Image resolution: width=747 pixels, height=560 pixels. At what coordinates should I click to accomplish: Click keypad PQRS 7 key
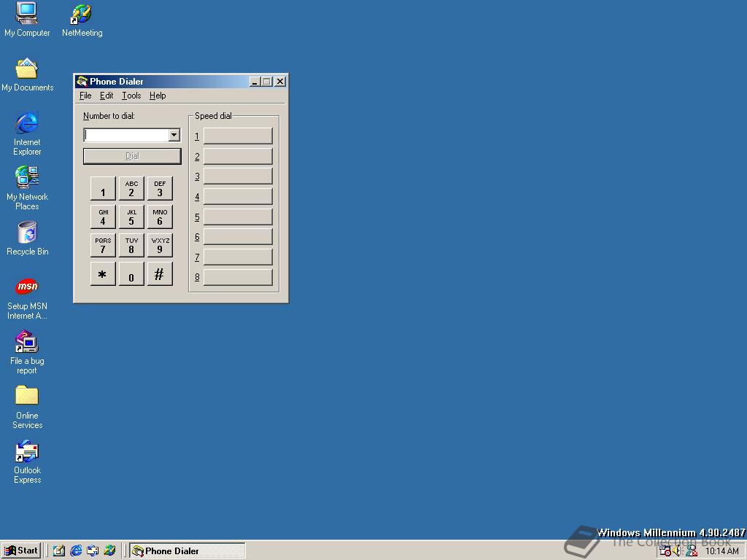103,245
